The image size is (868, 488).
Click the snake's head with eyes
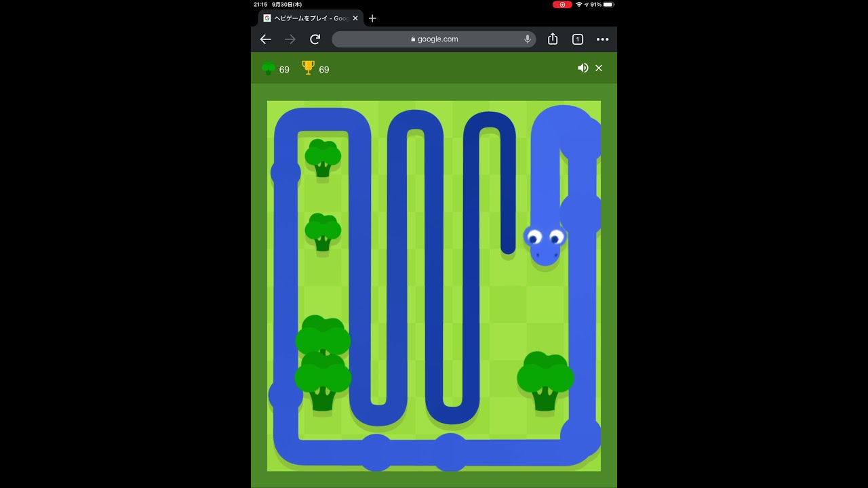point(545,245)
